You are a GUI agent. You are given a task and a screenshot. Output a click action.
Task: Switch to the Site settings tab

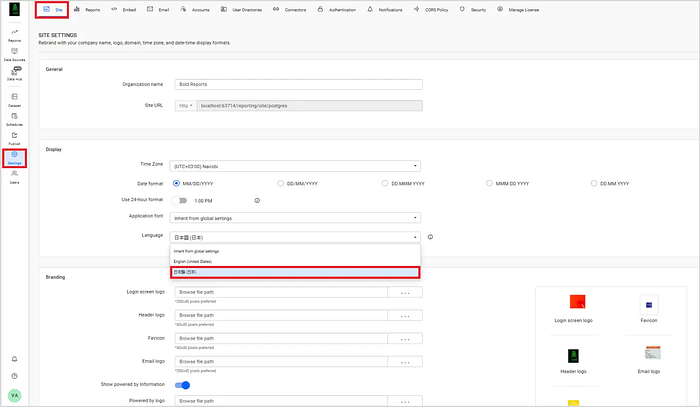[52, 9]
